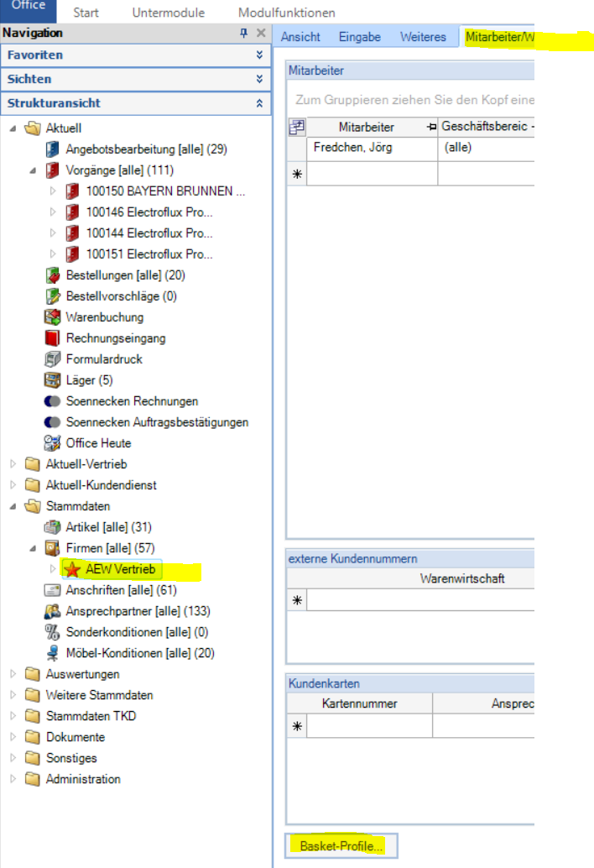This screenshot has width=594, height=868.
Task: Click the new Kartennummer entry cell
Action: (x=369, y=727)
